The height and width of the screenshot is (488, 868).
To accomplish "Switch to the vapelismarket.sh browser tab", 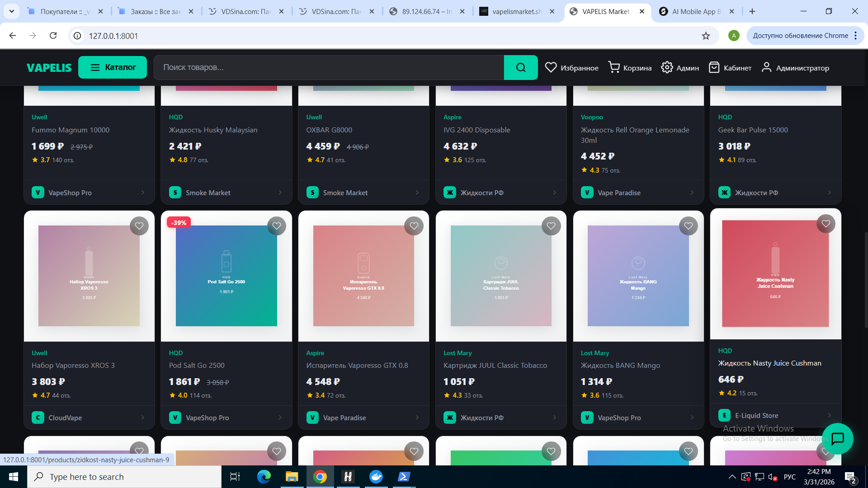I will (x=517, y=11).
